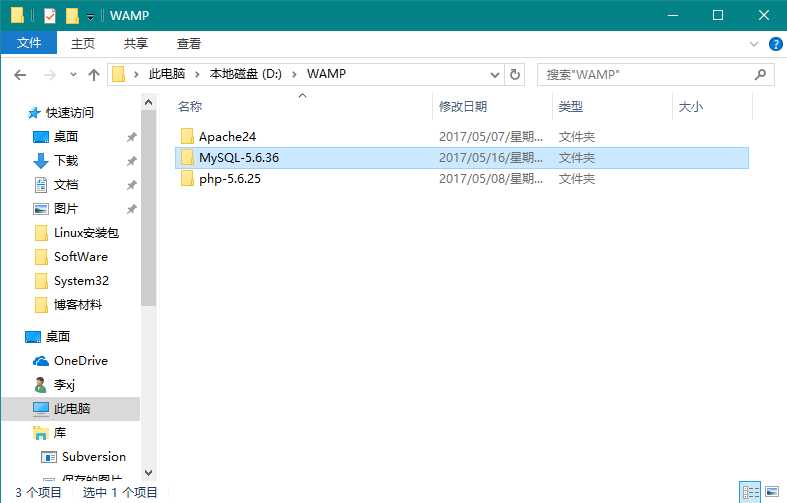Click the New Folder icon in the title bar
Viewport: 787px width, 503px height.
tap(72, 16)
